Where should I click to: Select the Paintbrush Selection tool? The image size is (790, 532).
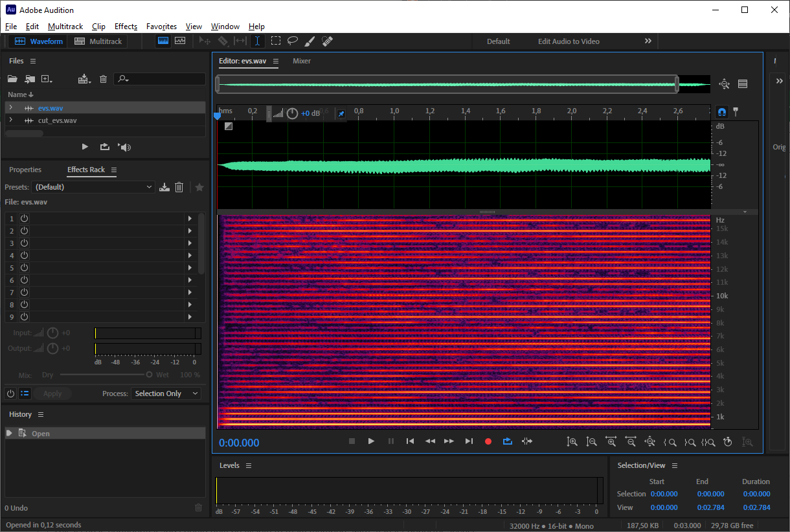point(310,41)
